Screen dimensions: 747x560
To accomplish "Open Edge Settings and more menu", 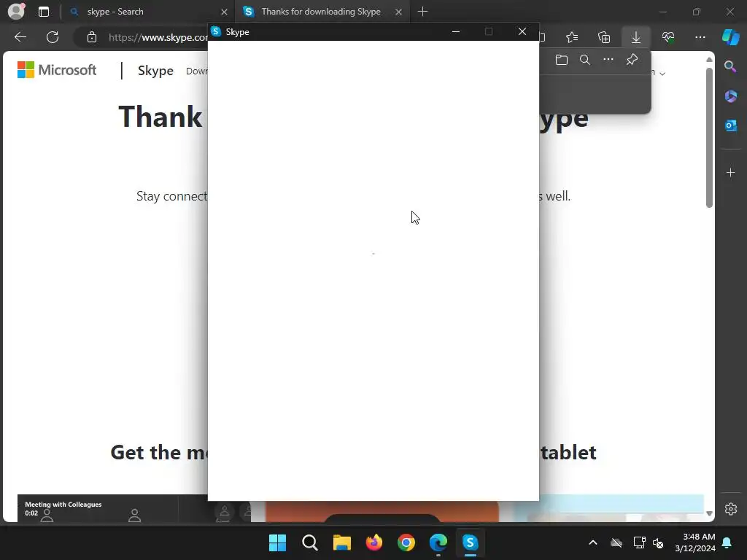I will click(x=700, y=37).
